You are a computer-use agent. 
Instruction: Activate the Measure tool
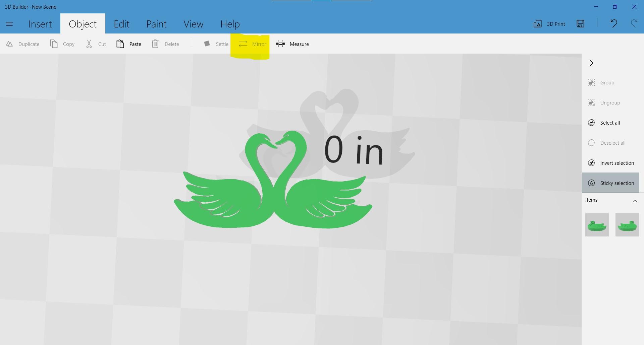coord(292,44)
